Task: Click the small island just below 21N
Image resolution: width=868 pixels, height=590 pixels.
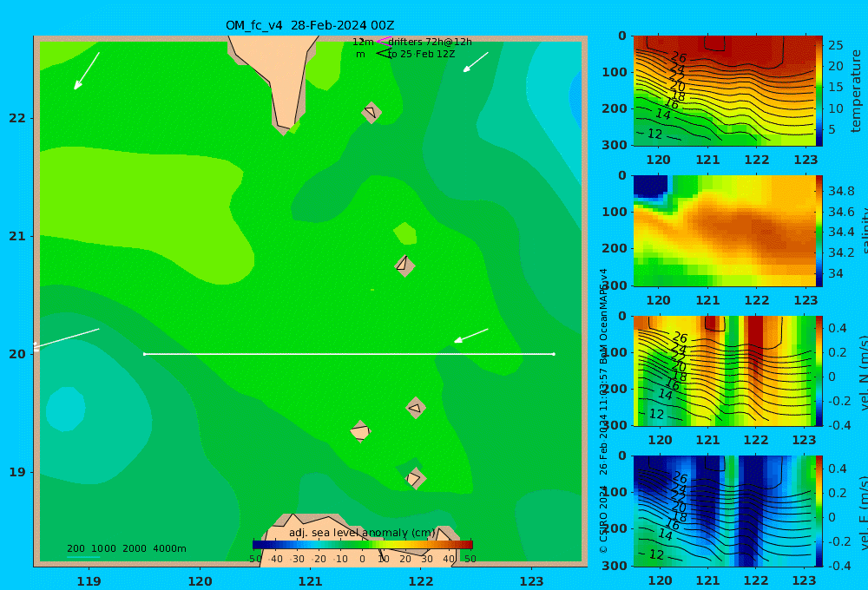Action: coord(404,265)
